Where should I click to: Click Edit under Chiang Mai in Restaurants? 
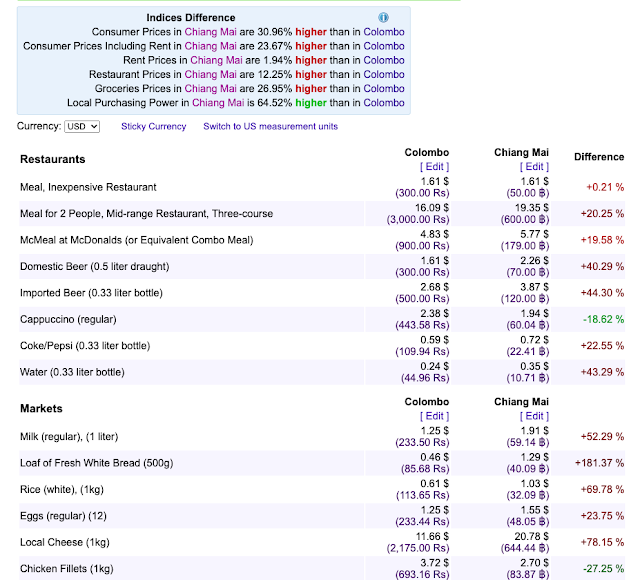(534, 167)
